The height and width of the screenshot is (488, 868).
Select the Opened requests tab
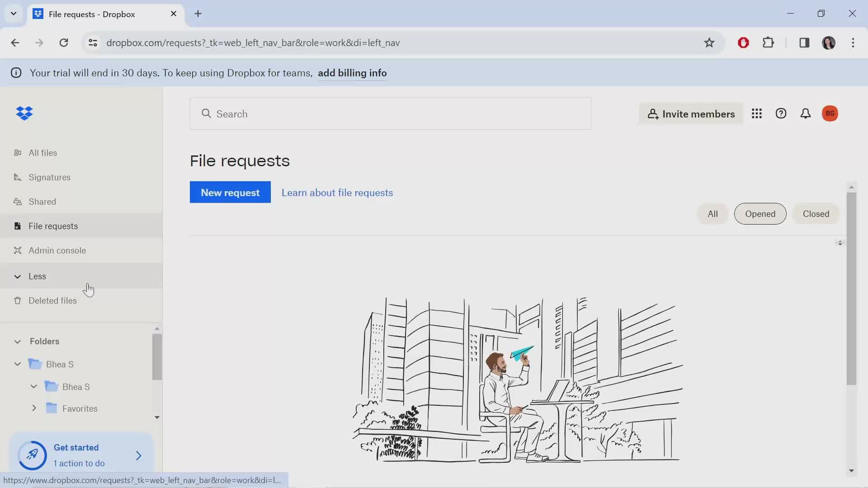click(760, 213)
